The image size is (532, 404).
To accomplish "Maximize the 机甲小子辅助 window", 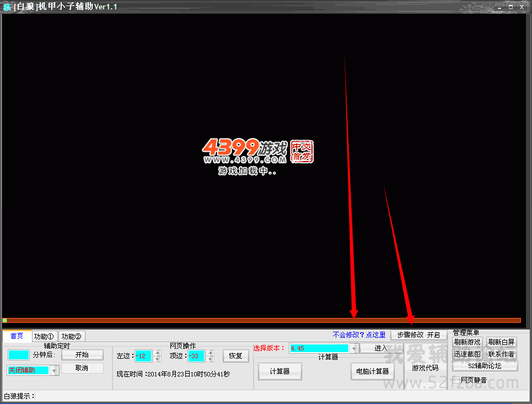I will tap(510, 7).
